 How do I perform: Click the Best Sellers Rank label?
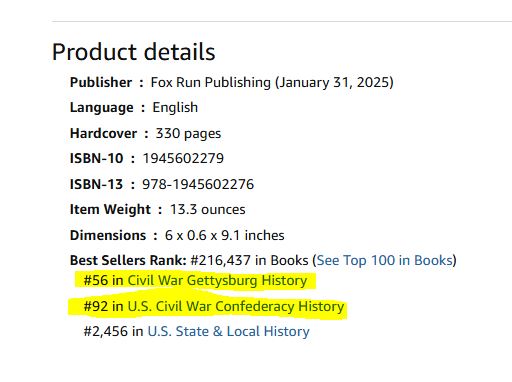tap(128, 261)
